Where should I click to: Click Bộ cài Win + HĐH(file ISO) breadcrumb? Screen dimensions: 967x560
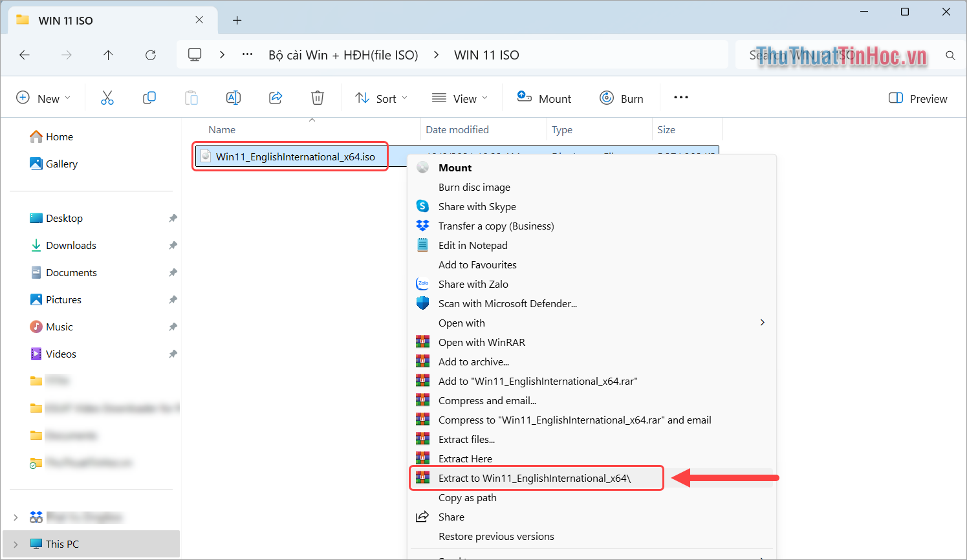[x=343, y=55]
